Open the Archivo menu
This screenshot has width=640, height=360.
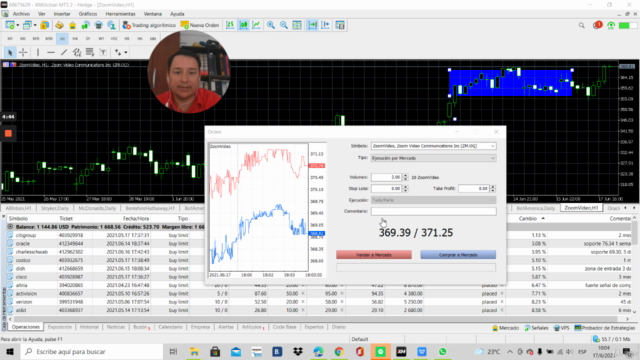pos(21,14)
